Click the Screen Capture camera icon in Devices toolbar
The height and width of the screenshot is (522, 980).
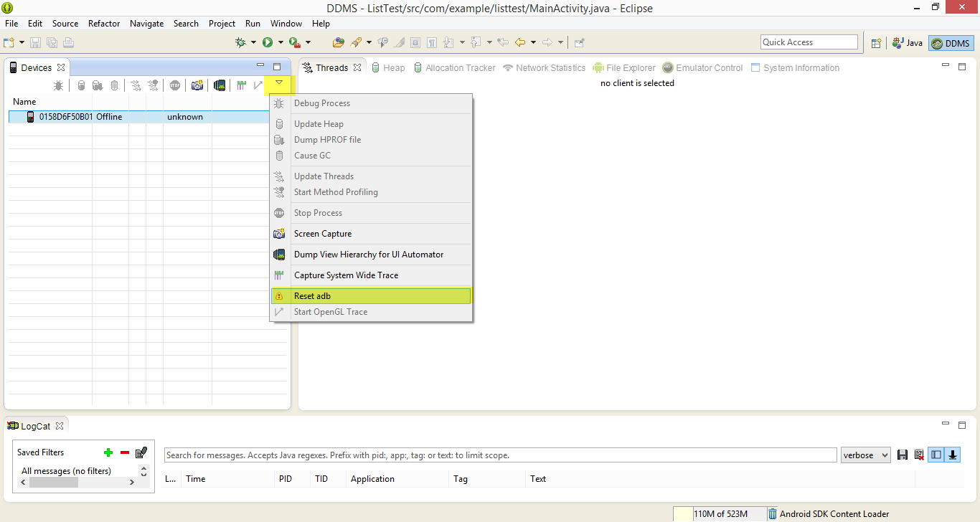(x=197, y=85)
